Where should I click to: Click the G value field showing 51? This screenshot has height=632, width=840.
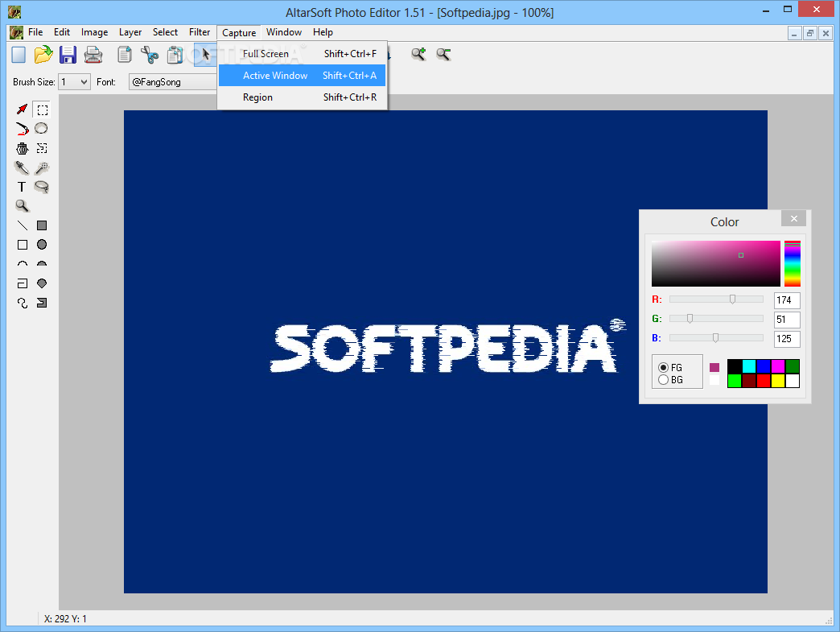787,320
